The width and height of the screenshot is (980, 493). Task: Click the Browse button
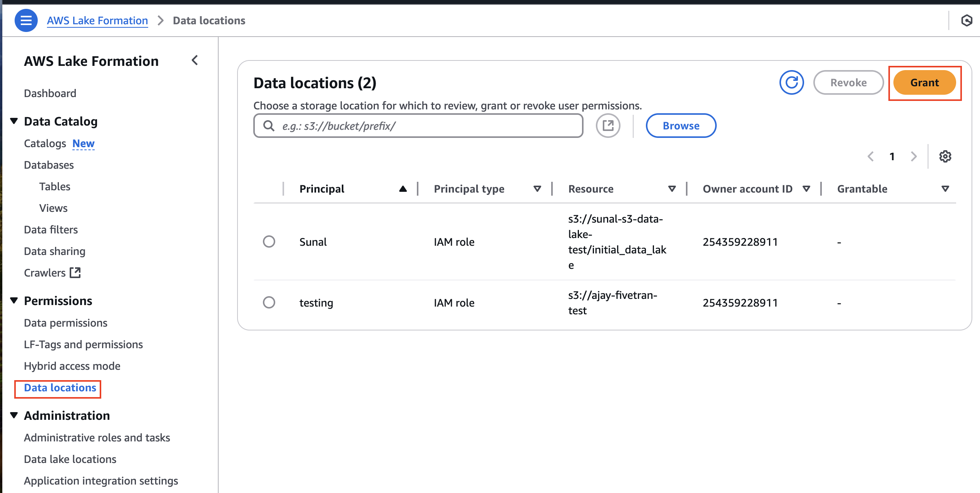click(681, 126)
